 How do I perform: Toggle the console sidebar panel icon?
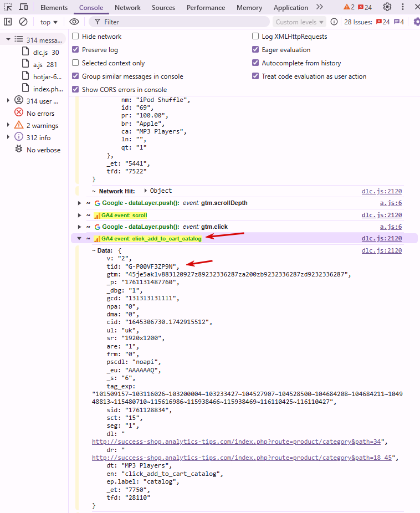pyautogui.click(x=8, y=22)
